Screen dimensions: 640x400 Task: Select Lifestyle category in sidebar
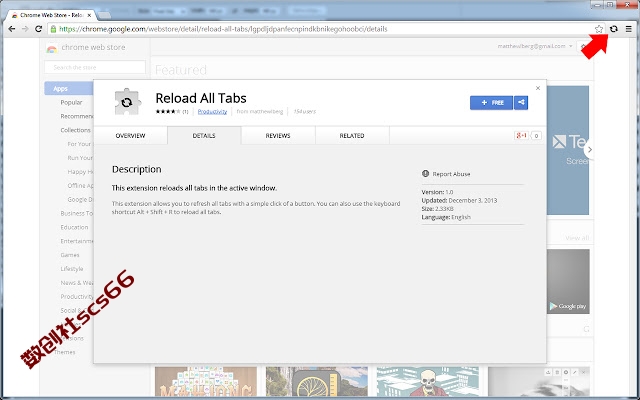click(72, 269)
